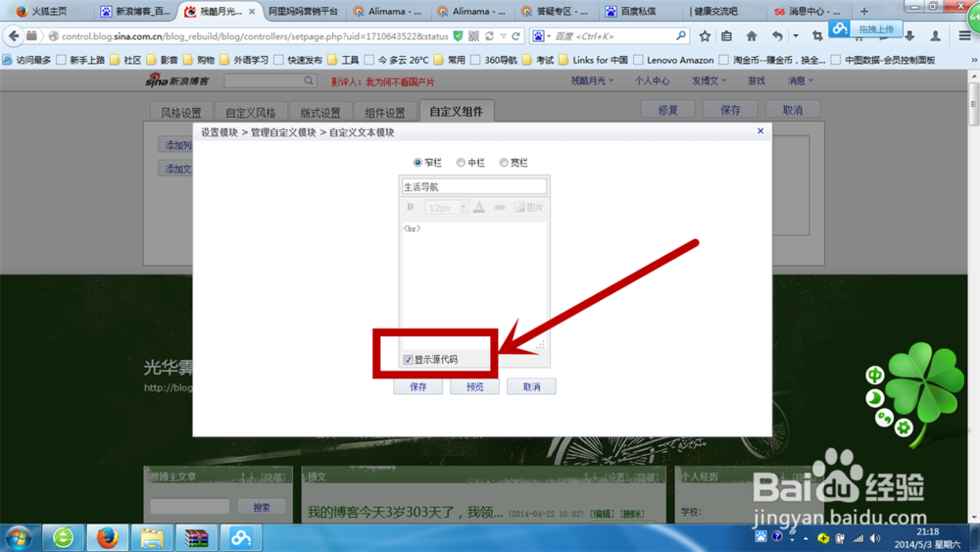
Task: Click the dialog 取消 button
Action: click(531, 387)
